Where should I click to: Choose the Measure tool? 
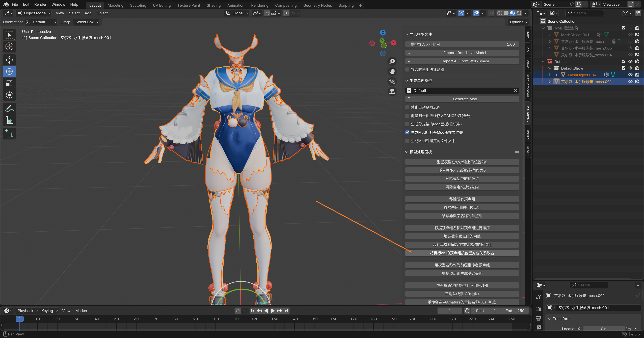9,121
